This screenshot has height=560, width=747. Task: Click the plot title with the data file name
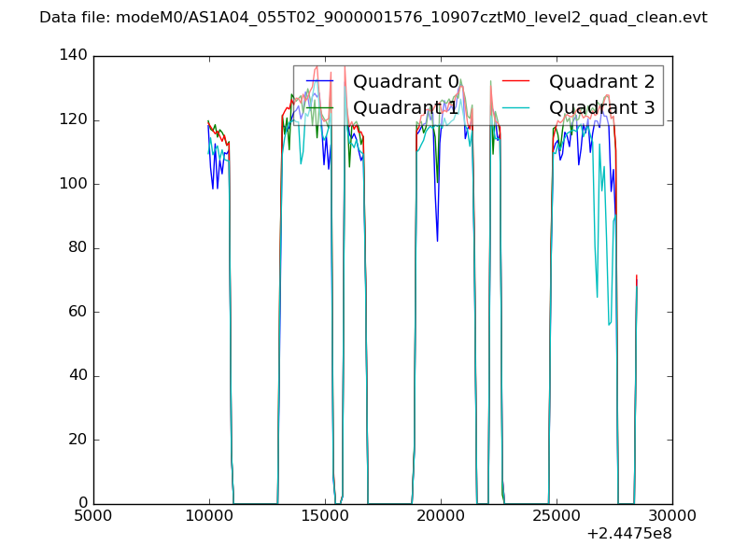(x=373, y=18)
